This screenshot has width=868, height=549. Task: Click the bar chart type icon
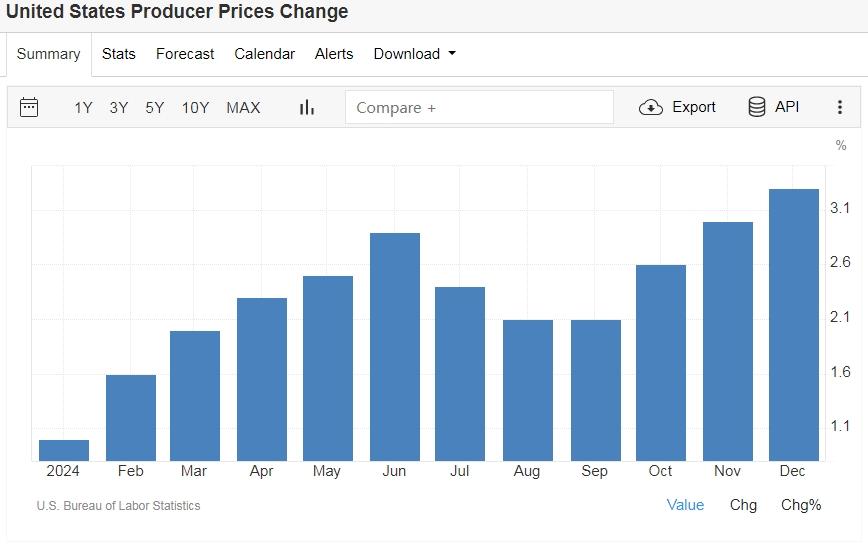(x=307, y=107)
